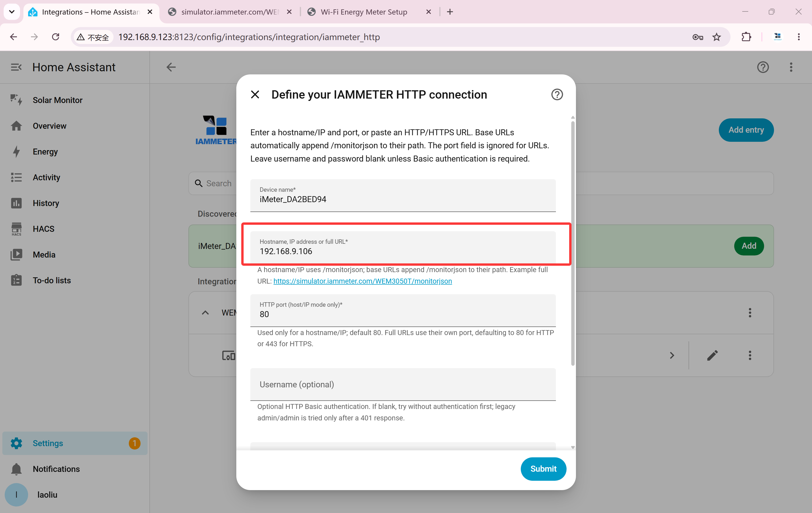Reload the current page
Viewport: 812px width, 513px height.
(56, 37)
